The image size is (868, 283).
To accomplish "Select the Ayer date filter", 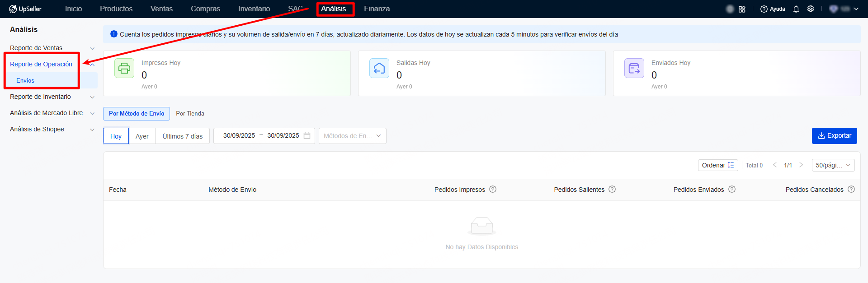I will click(142, 136).
